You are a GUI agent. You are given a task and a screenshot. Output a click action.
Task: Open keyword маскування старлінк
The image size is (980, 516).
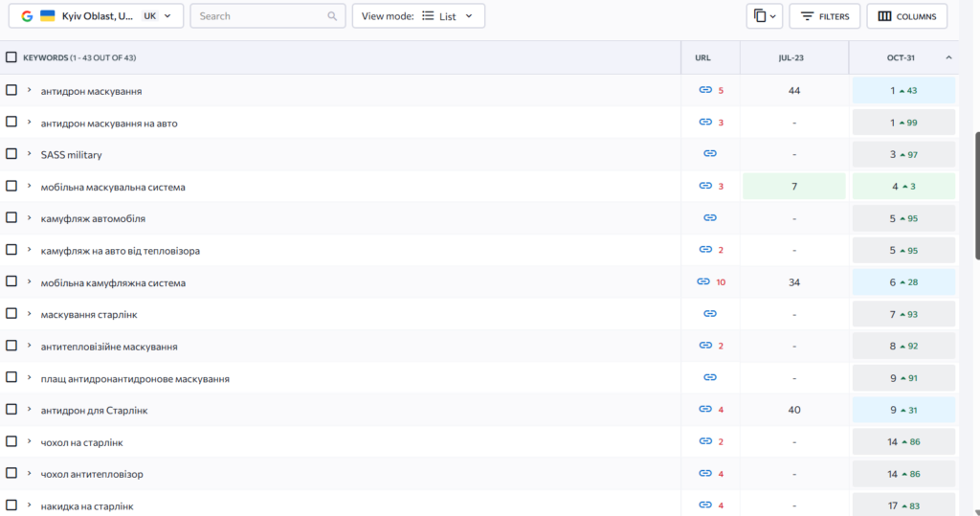[x=89, y=315]
